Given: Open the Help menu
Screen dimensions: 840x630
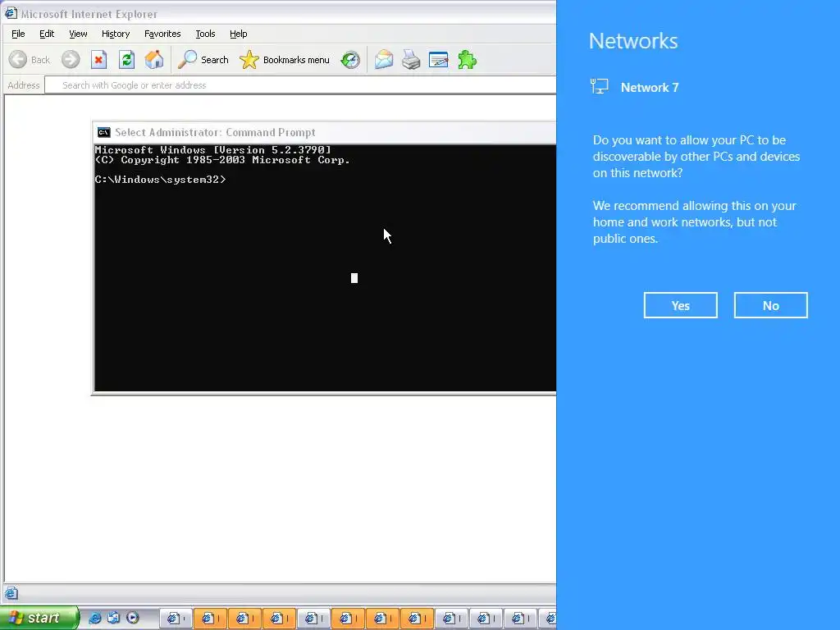Looking at the screenshot, I should point(239,34).
